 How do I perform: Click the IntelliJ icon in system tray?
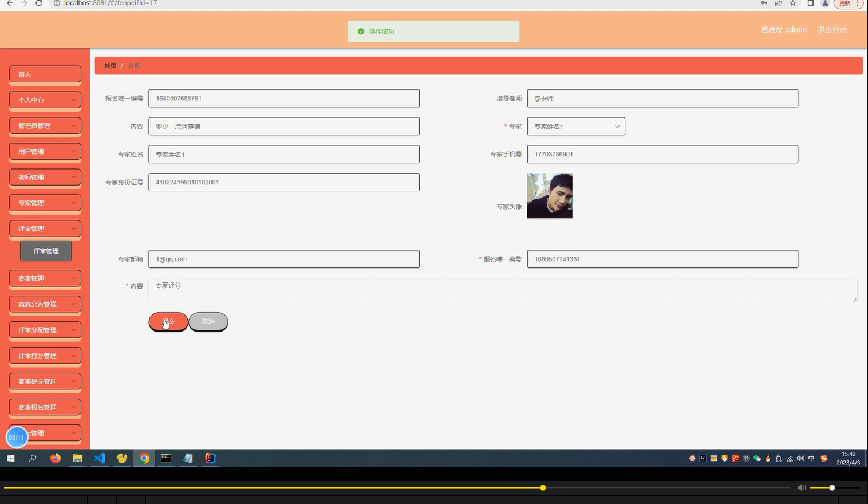[703, 458]
